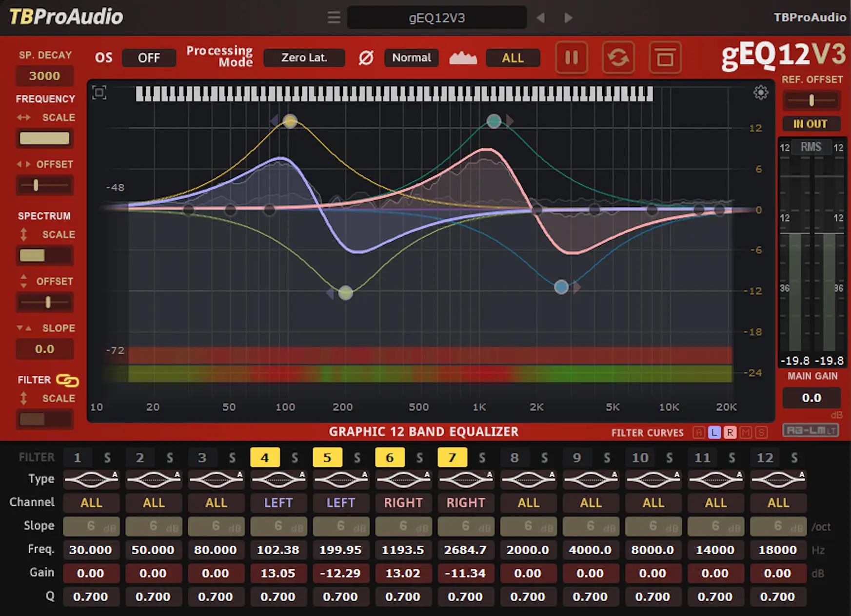Enable filter 1 button
Screen dimensions: 851x616
coord(78,458)
